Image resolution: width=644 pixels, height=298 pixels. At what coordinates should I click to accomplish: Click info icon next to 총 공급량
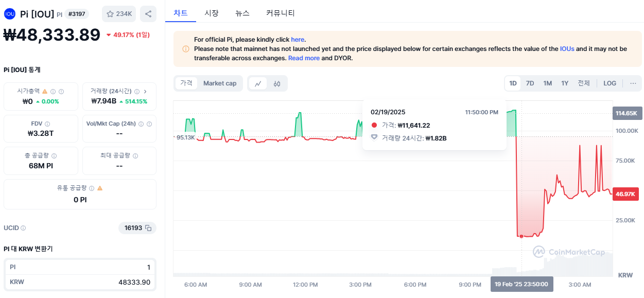click(x=54, y=155)
